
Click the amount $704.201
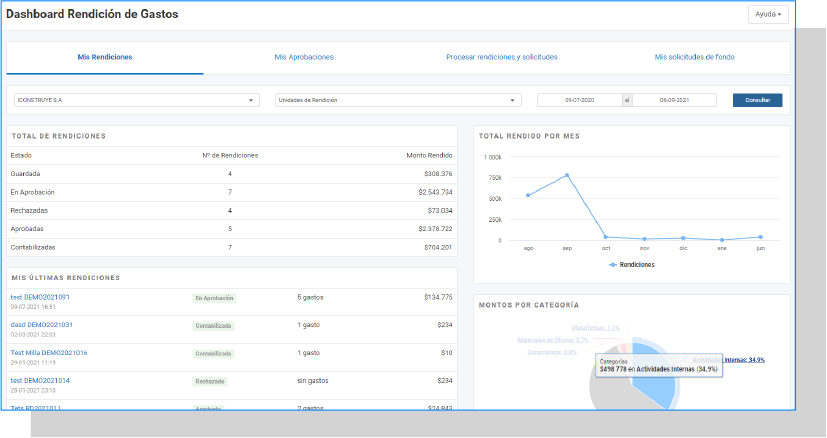click(438, 247)
